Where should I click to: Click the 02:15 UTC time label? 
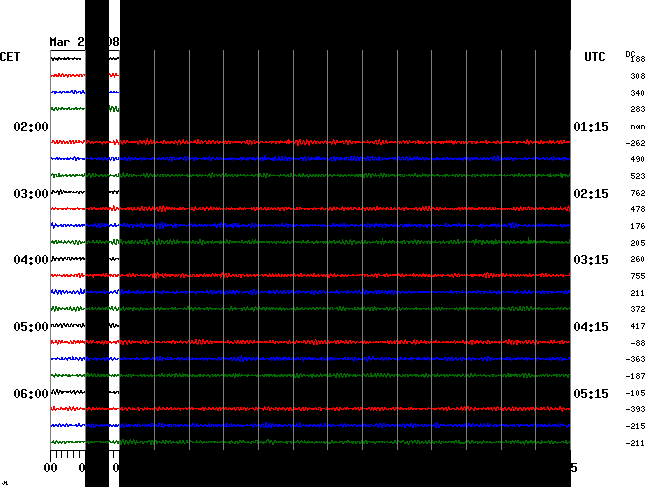click(x=591, y=194)
